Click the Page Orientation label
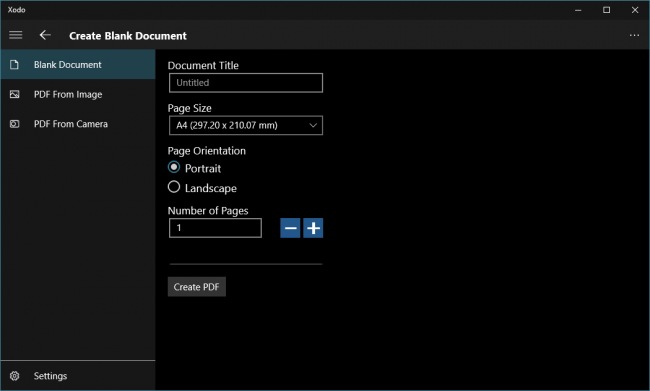This screenshot has width=650, height=391. click(x=206, y=151)
